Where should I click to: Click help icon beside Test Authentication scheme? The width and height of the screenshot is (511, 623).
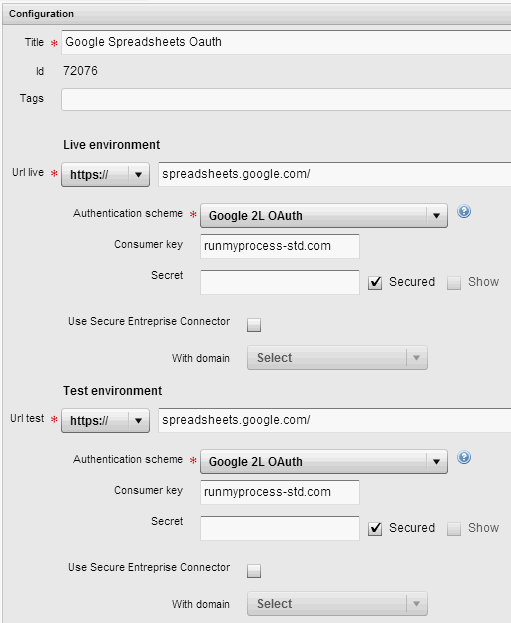click(x=464, y=457)
